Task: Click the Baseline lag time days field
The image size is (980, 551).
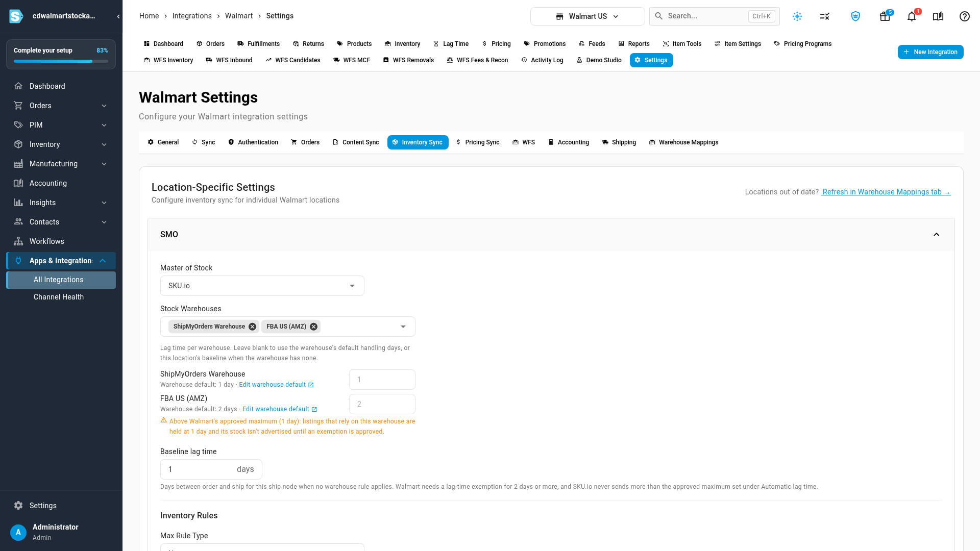Action: pyautogui.click(x=211, y=469)
